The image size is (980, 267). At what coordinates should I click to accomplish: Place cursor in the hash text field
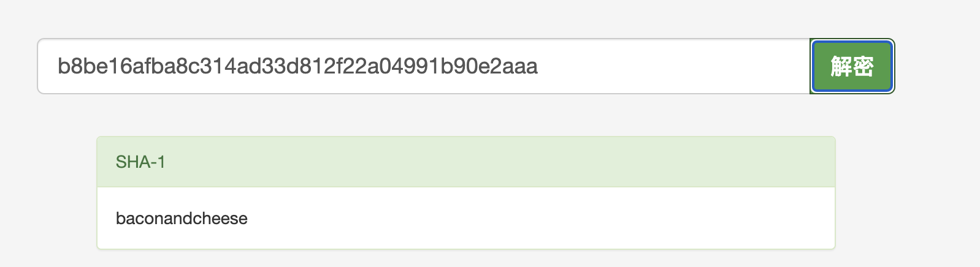pos(424,66)
